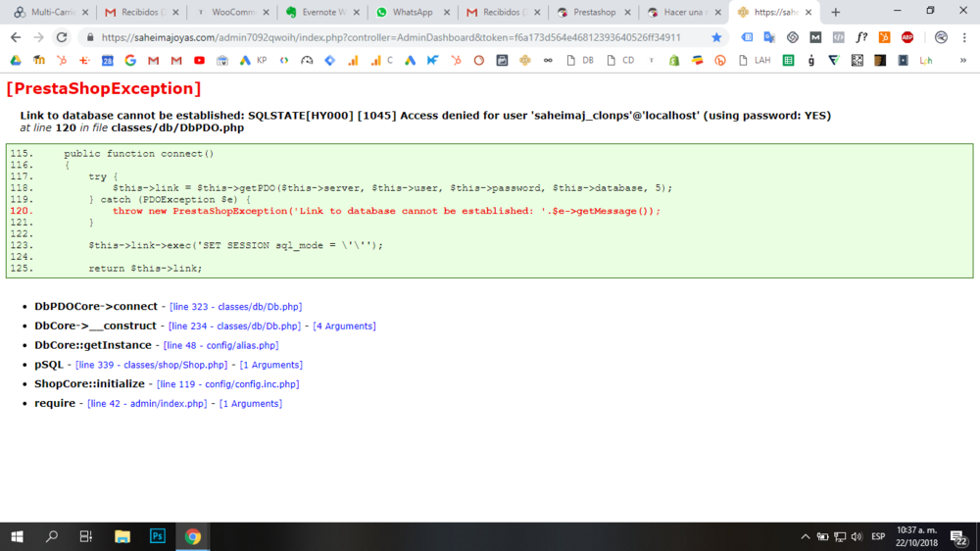Open the Google Calendar bookmark
Viewport: 980px width, 551px height.
coord(108,61)
